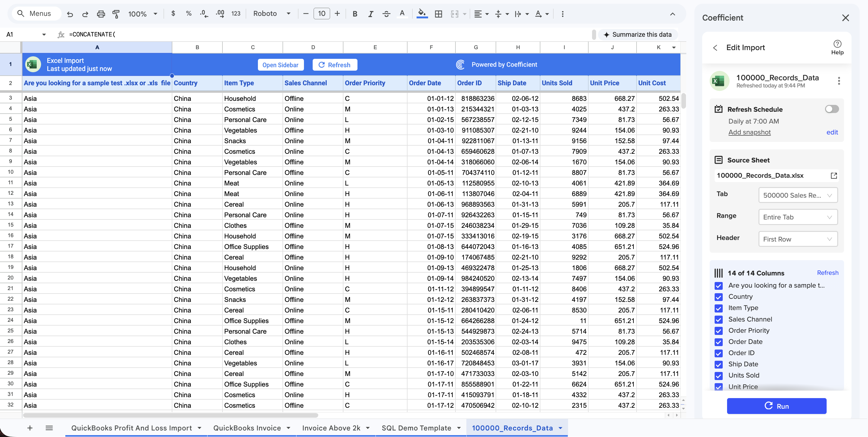Click the Help question mark icon
Viewport: 868px width, 437px height.
click(x=837, y=44)
